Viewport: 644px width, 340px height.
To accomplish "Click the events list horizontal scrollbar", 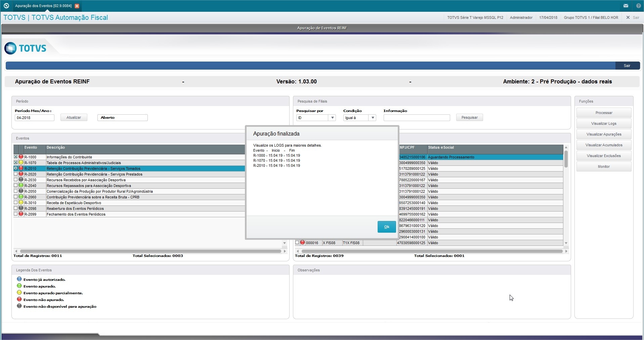I will pos(150,251).
